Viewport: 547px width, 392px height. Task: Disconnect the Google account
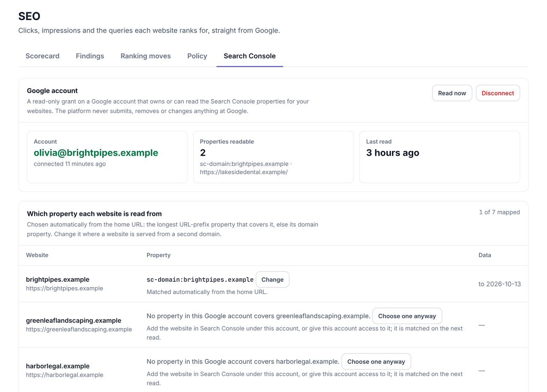pos(498,93)
